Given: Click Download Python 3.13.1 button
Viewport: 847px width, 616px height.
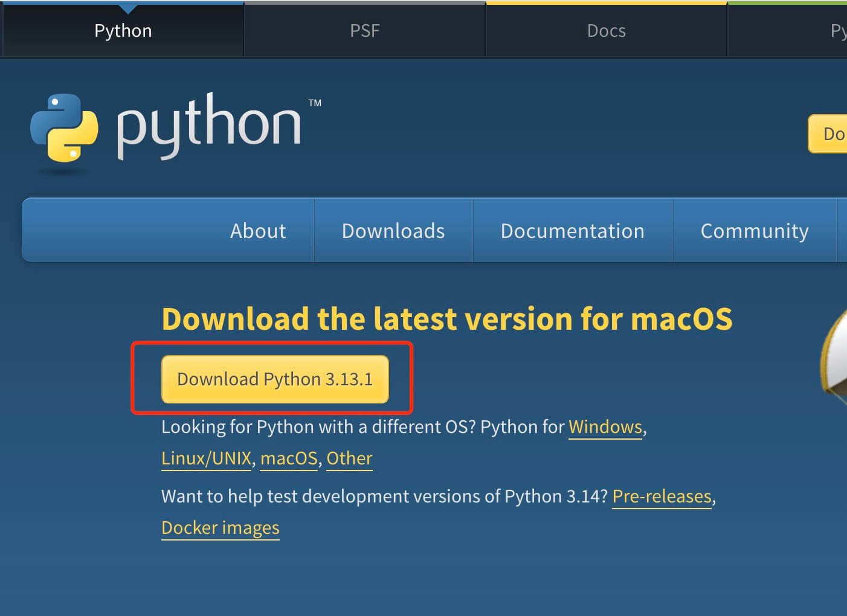Looking at the screenshot, I should [x=275, y=379].
